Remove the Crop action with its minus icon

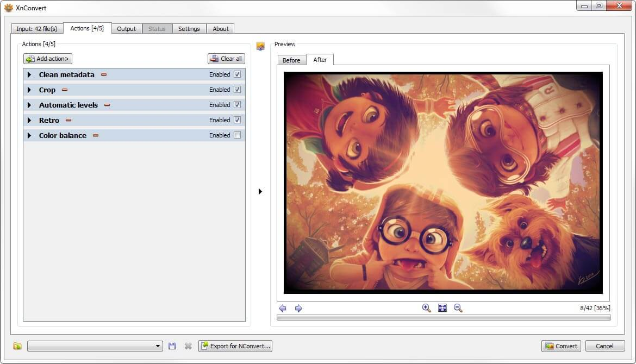tap(65, 90)
